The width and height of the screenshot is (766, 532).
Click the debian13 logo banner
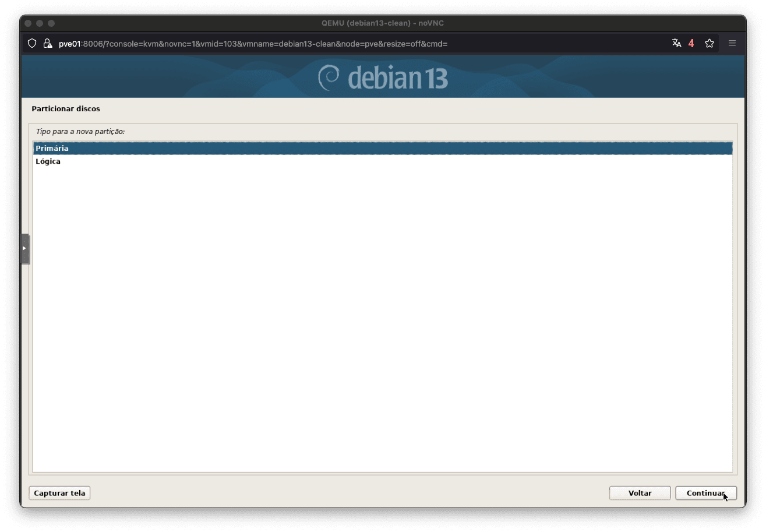383,78
